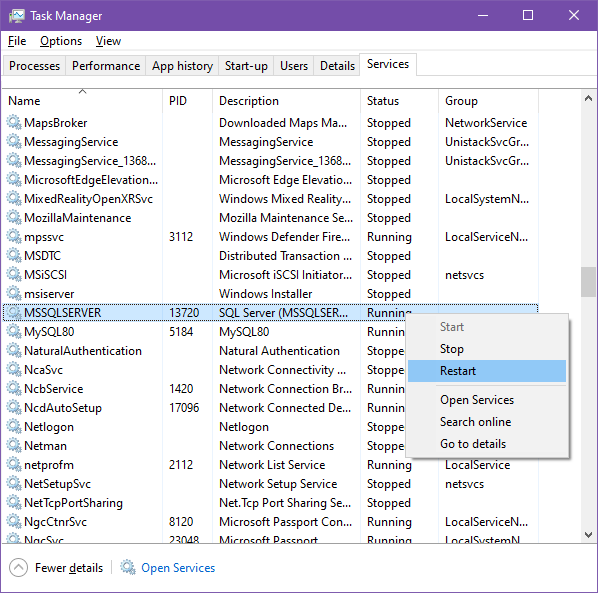598x593 pixels.
Task: Collapse view with Fewer details arrow icon
Action: click(18, 567)
